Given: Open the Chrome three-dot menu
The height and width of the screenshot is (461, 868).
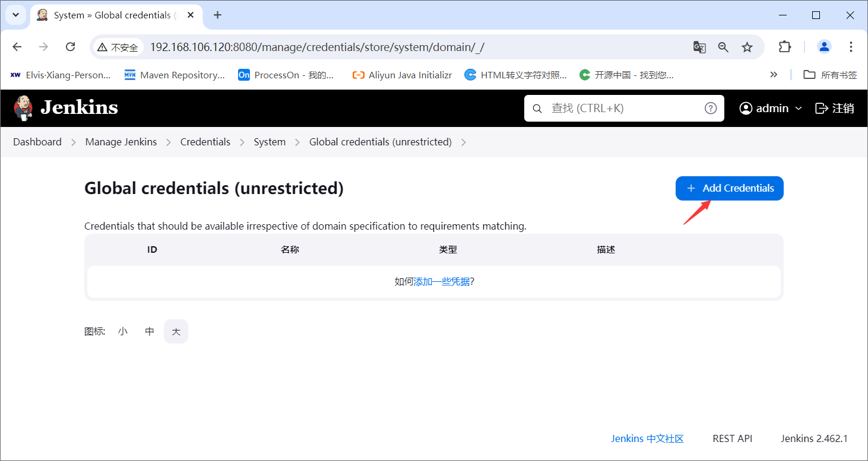Looking at the screenshot, I should point(851,47).
